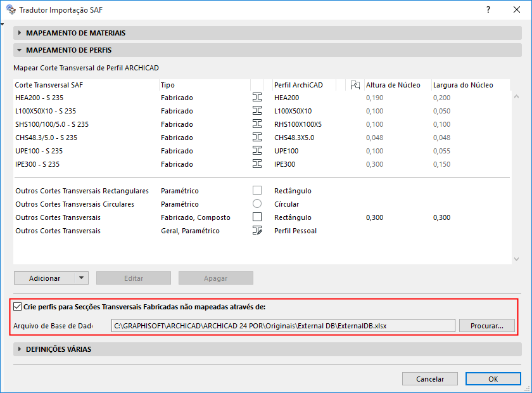
Task: Click the profile icon in CHS48.3/5.0 row
Action: (x=257, y=137)
